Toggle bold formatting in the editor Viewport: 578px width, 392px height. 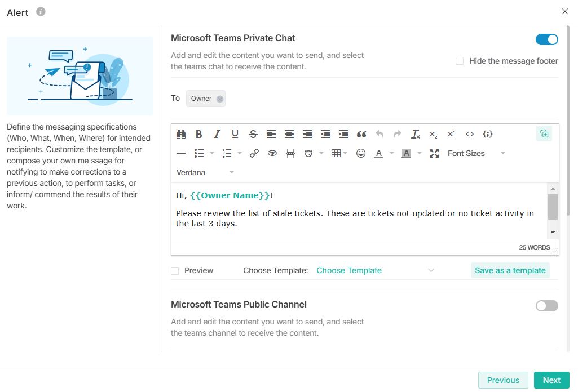point(199,134)
